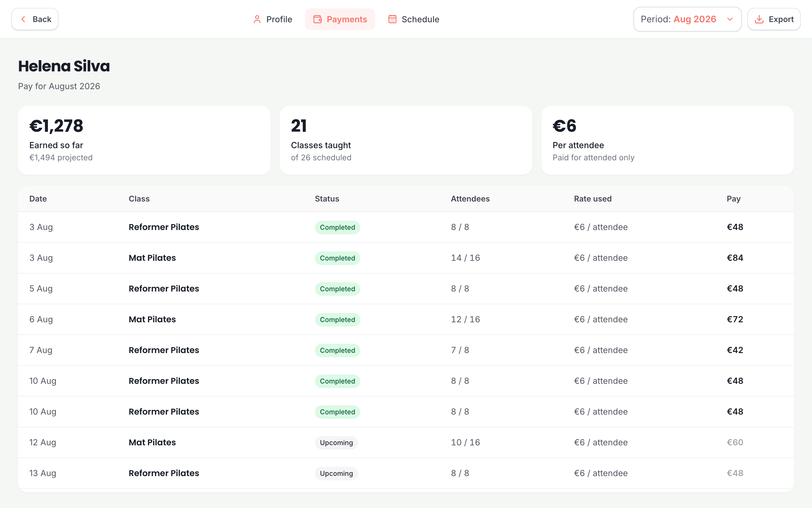The width and height of the screenshot is (812, 508).
Task: Click the €1,278 earned so far card
Action: pyautogui.click(x=144, y=141)
